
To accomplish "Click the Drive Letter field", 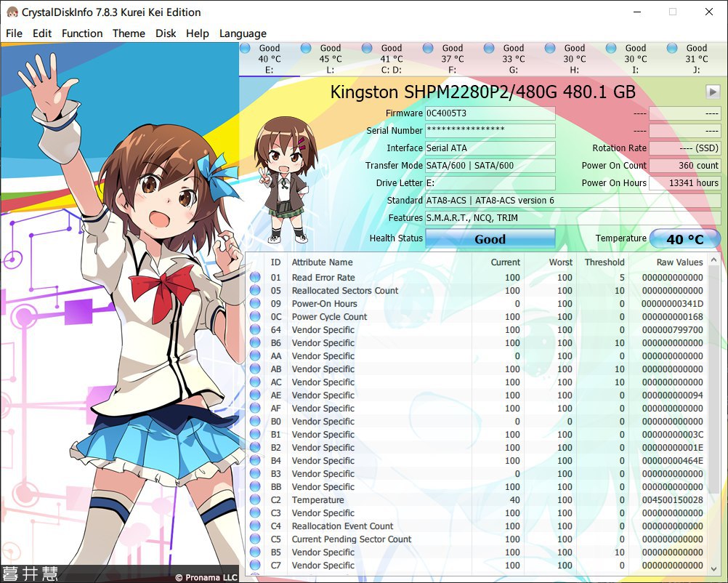I will (x=490, y=183).
